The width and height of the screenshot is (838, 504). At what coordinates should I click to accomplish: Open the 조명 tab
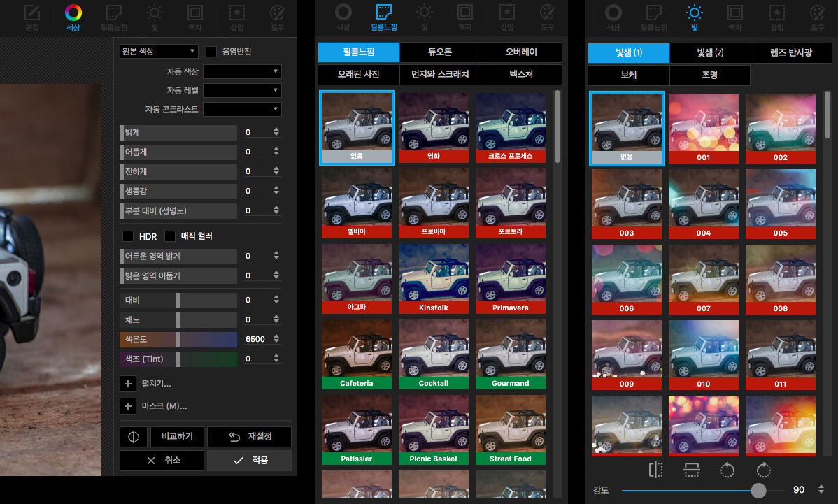pos(710,75)
